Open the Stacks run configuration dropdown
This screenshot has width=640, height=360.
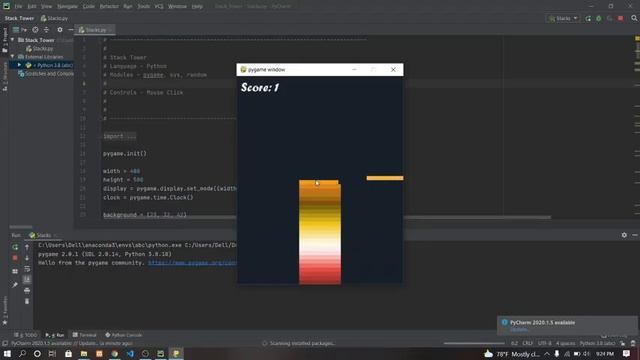(x=563, y=18)
